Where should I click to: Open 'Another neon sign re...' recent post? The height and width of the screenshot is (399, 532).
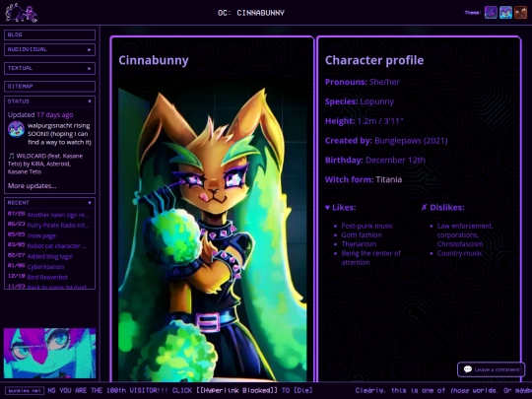(x=58, y=215)
